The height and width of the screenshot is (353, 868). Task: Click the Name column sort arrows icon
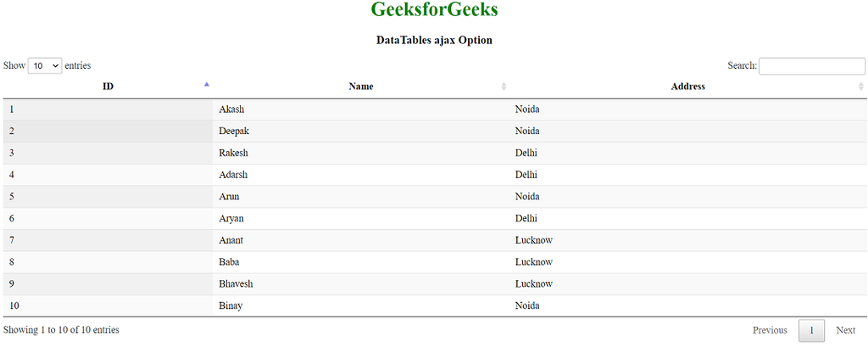click(504, 87)
